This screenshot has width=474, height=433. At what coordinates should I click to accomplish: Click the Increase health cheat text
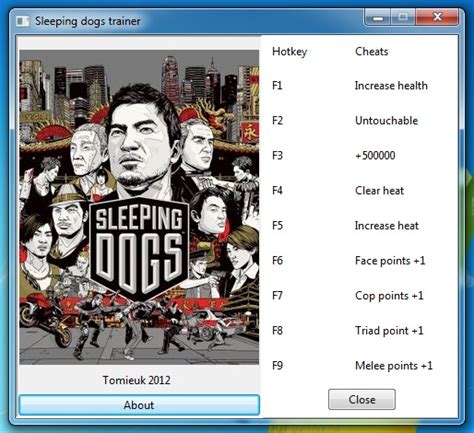point(391,86)
